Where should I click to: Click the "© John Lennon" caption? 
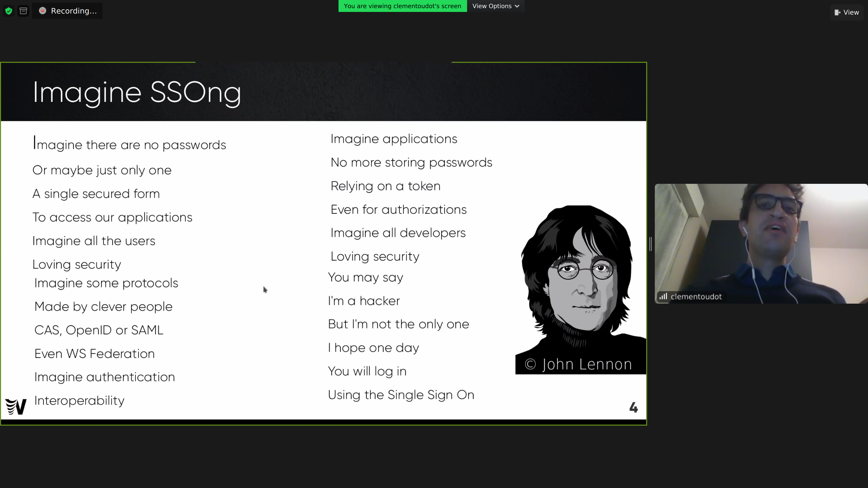[x=578, y=364]
